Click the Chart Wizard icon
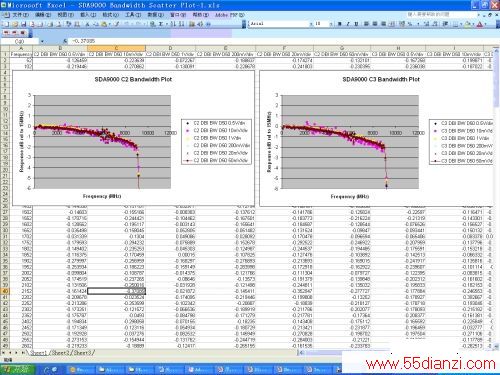Screen dimensions: 500x375 click(x=192, y=24)
